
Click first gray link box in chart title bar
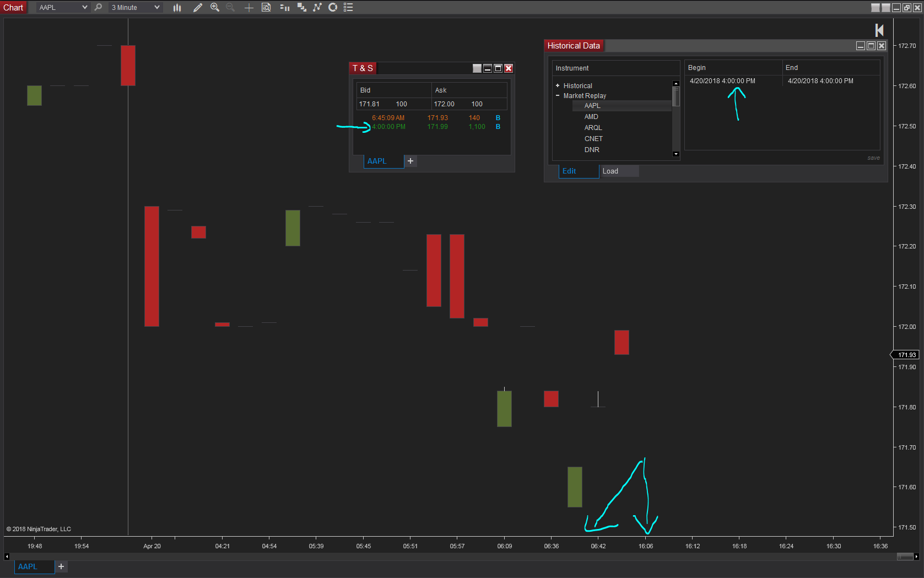[876, 8]
